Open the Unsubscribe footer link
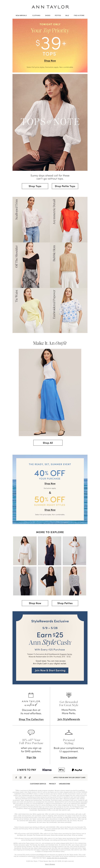Image resolution: width=100 pixels, height=868 pixels. 64,784
